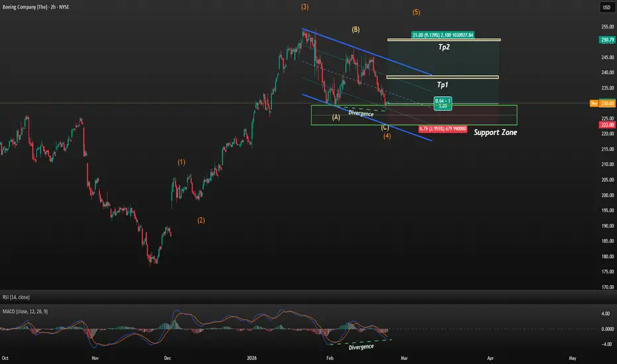Click the Dec date on time axis
Image resolution: width=617 pixels, height=364 pixels.
167,358
